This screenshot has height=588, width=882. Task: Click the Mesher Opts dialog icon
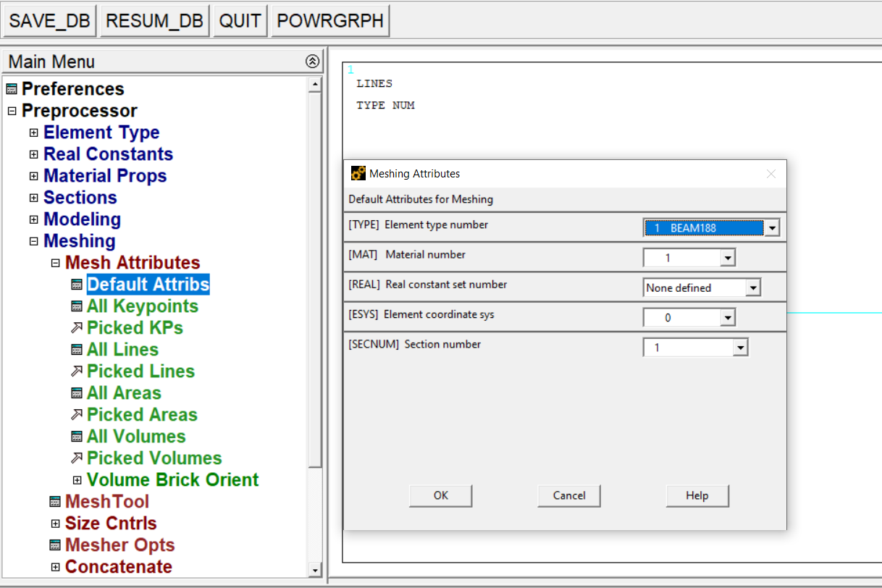tap(55, 545)
